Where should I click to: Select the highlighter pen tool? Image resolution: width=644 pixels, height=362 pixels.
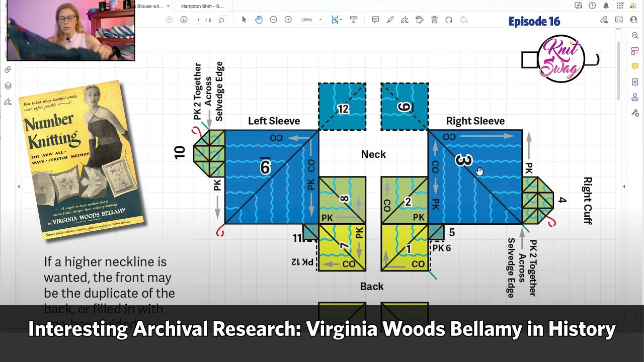[x=390, y=20]
